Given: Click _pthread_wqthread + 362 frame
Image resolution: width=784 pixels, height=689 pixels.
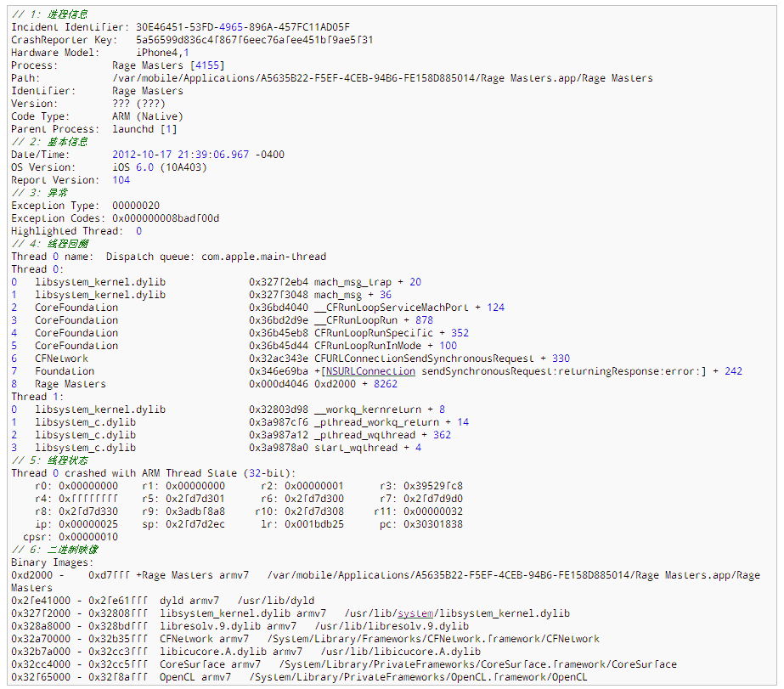Looking at the screenshot, I should click(x=382, y=435).
